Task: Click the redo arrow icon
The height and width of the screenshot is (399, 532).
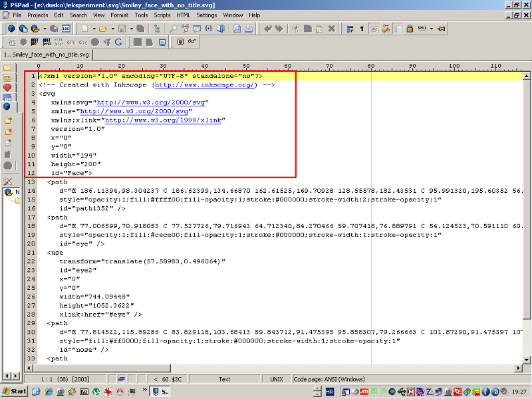Action: coord(279,29)
